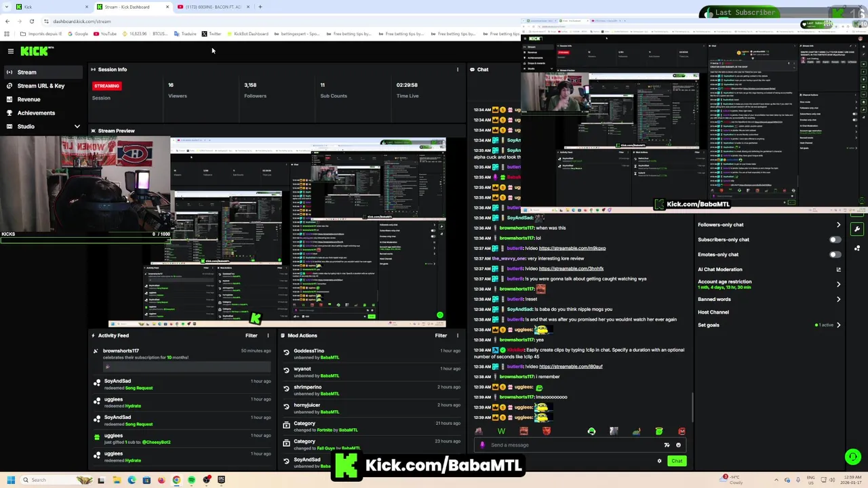The width and height of the screenshot is (868, 488).
Task: Click brownshorts117 in the Activity Feed
Action: click(x=121, y=351)
